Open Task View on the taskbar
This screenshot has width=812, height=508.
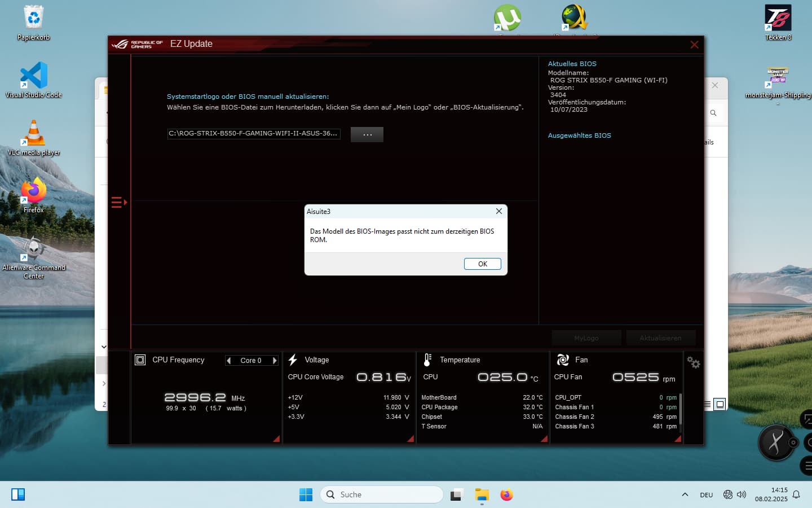pyautogui.click(x=457, y=494)
